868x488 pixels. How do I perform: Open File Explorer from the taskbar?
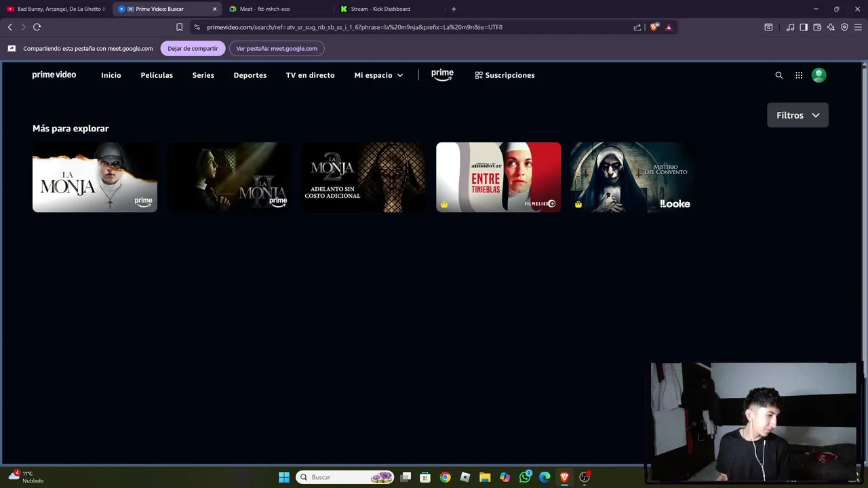pos(485,477)
